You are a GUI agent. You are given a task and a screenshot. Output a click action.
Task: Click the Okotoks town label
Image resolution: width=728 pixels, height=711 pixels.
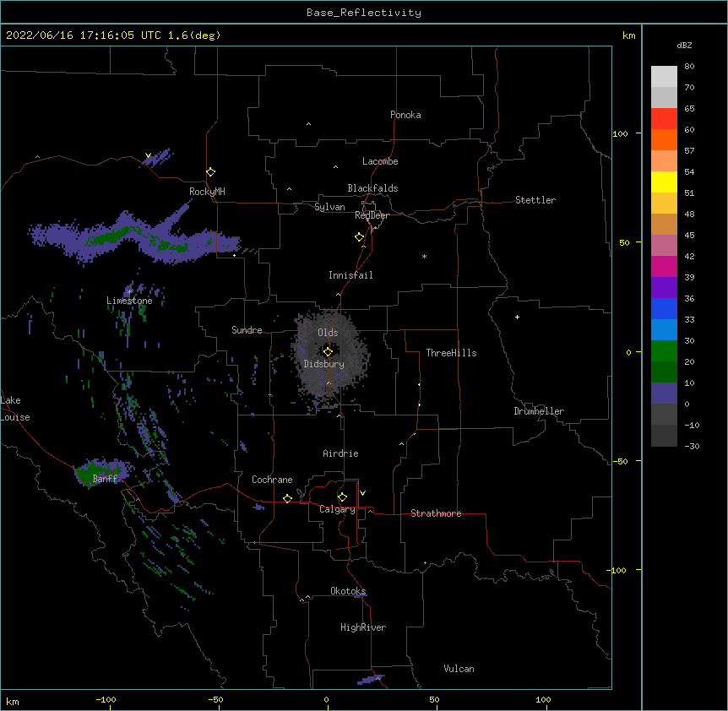click(x=348, y=591)
